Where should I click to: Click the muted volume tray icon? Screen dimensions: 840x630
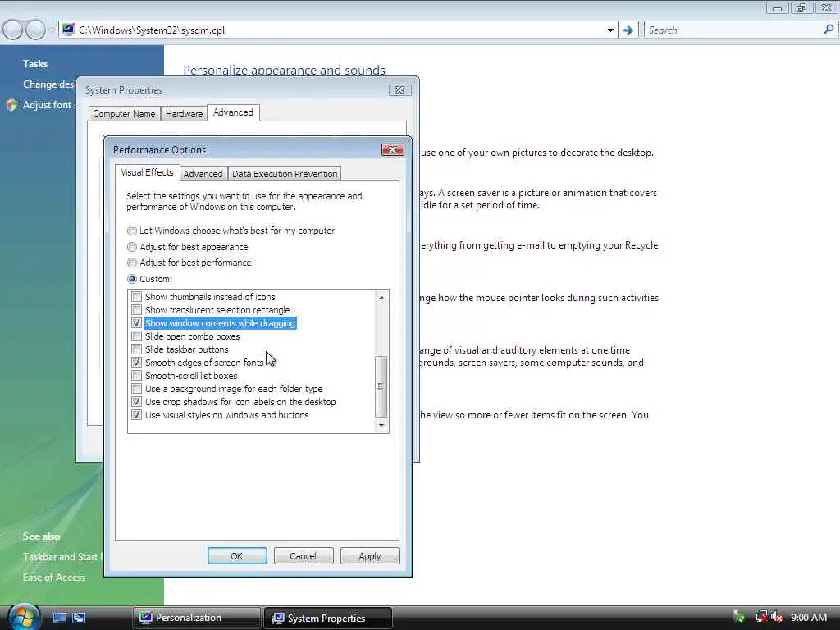click(x=777, y=617)
